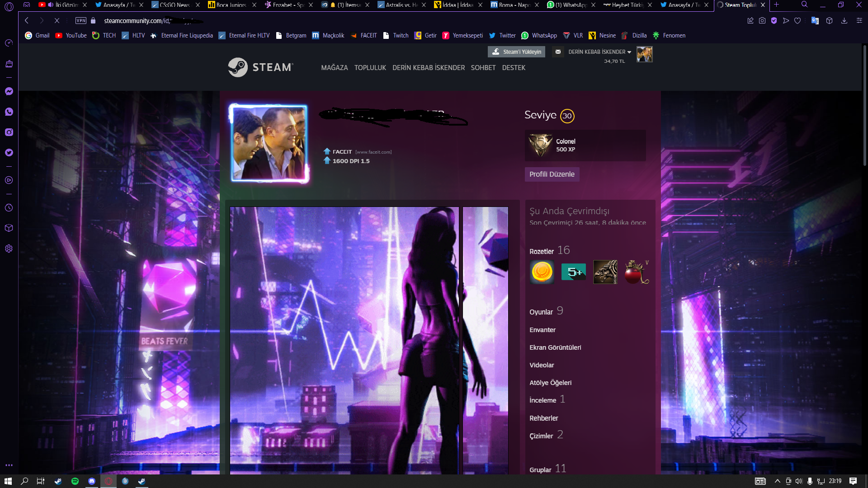The width and height of the screenshot is (868, 488).
Task: Open MAĞAZA store menu
Action: click(x=335, y=68)
